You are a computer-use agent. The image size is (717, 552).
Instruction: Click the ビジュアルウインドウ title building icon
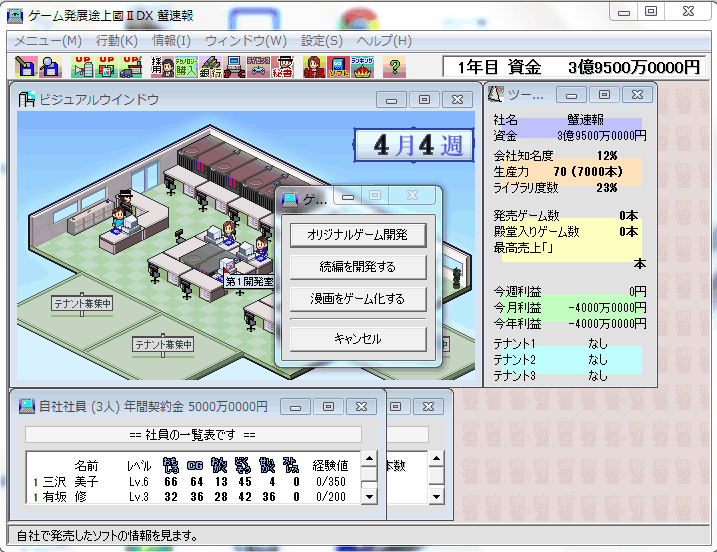pos(27,99)
